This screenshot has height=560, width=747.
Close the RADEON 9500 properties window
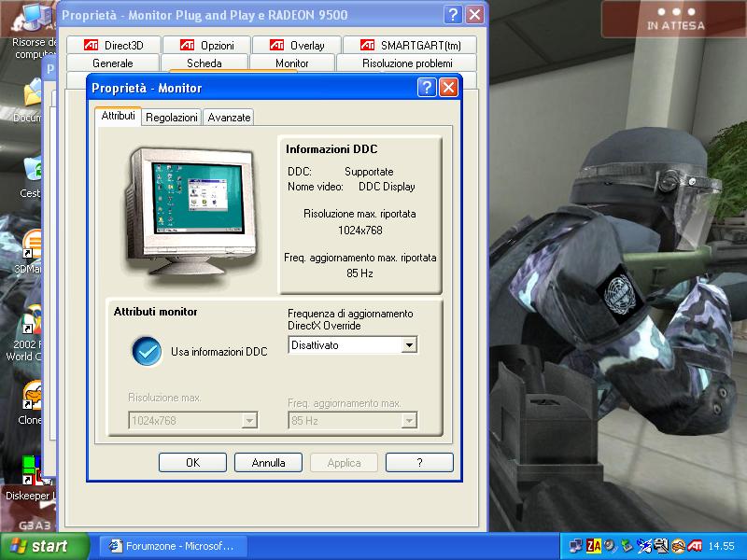[474, 15]
